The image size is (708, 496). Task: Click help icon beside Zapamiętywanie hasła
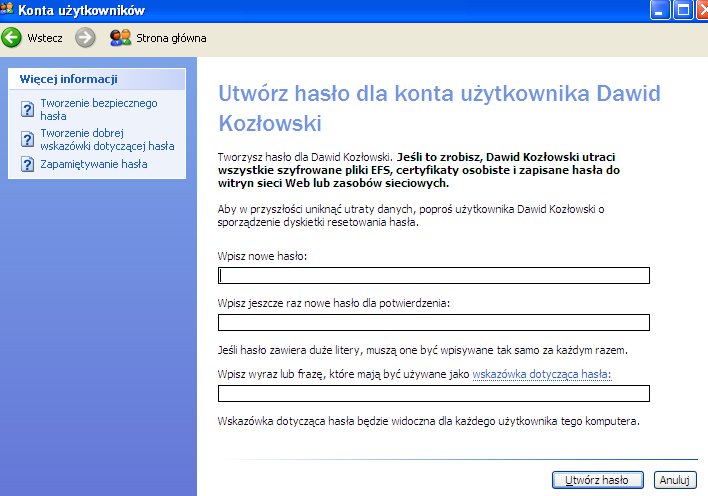tap(28, 164)
